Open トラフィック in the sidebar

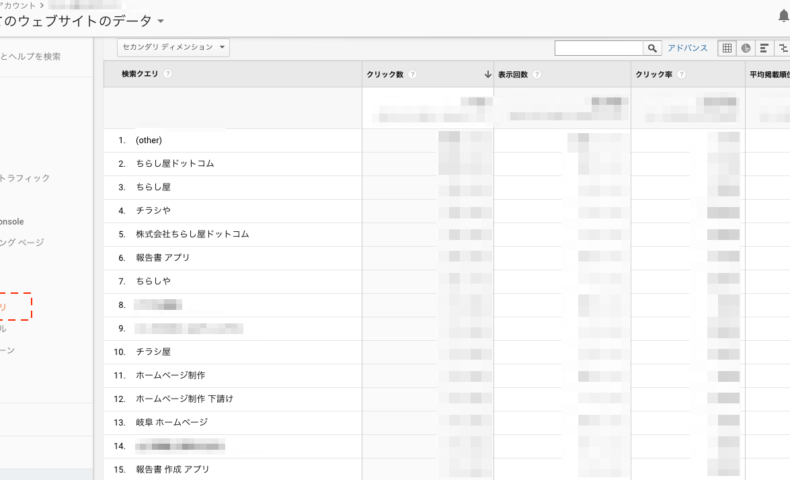coord(25,178)
